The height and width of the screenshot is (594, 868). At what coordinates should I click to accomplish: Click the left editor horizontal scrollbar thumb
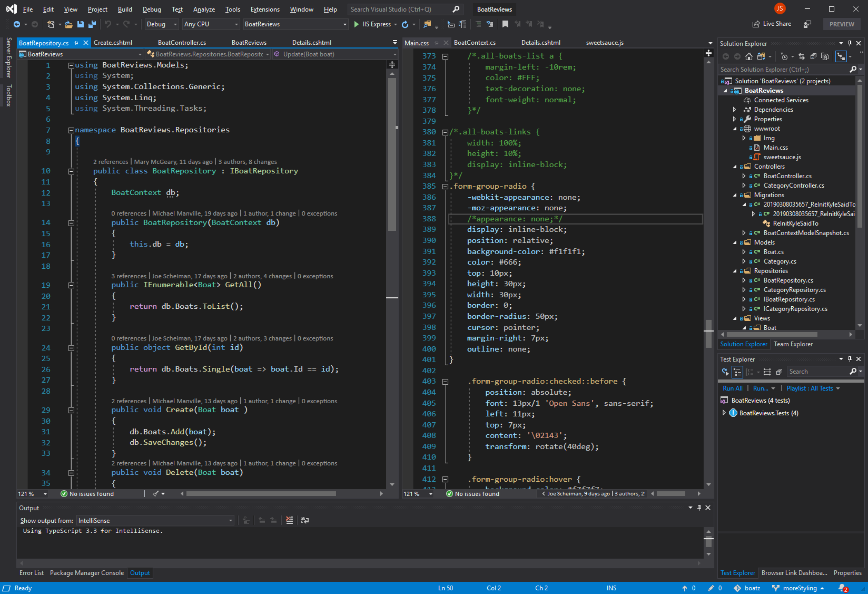coord(261,493)
